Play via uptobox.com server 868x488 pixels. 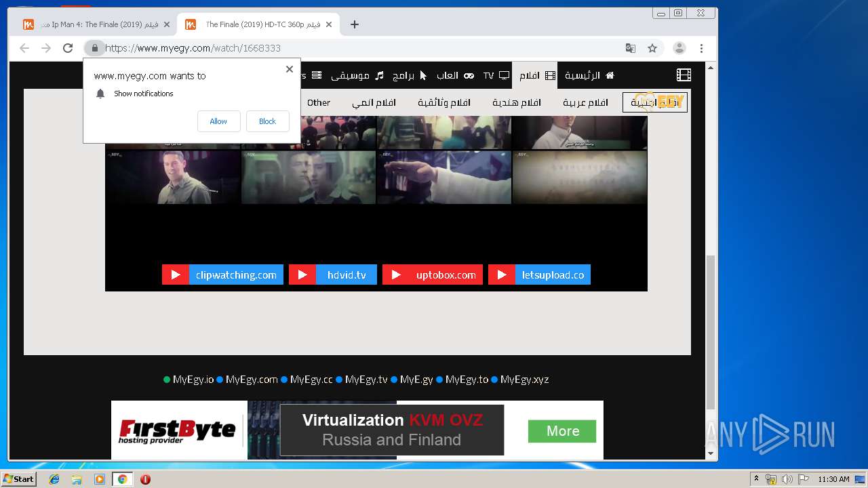click(x=433, y=274)
